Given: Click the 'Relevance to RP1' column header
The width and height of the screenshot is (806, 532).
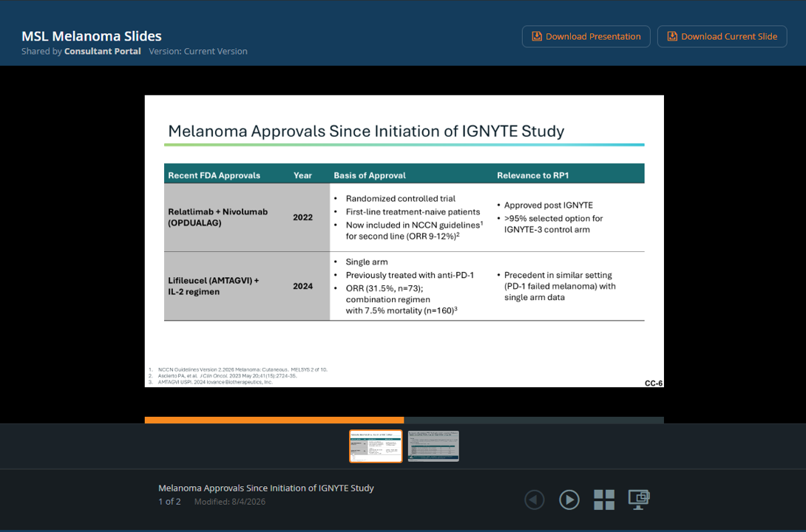Looking at the screenshot, I should (532, 176).
